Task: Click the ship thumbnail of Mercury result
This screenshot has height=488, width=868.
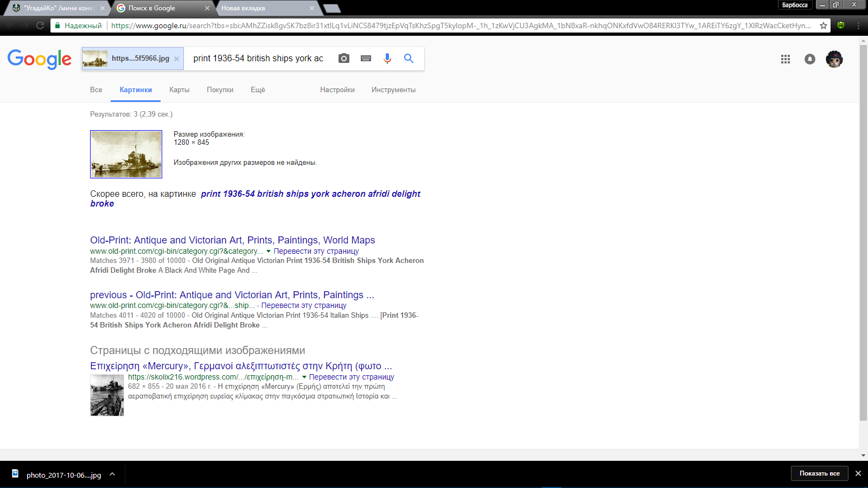Action: click(107, 395)
